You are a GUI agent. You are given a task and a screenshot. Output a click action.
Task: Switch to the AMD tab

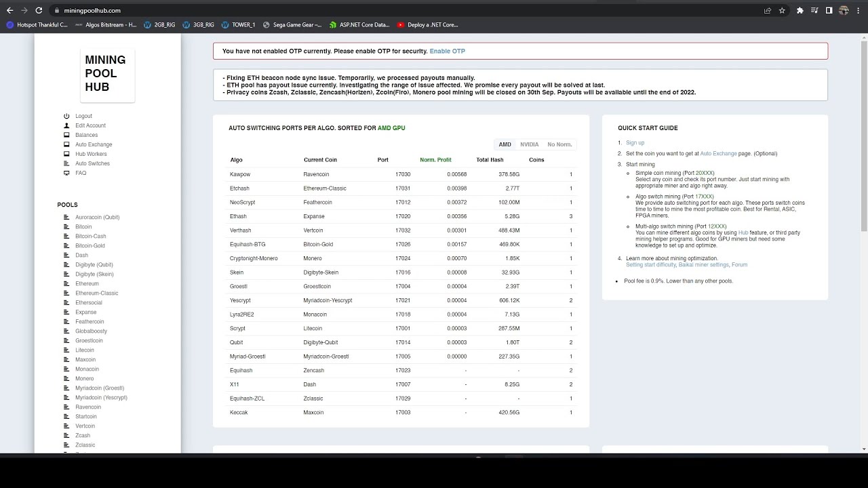coord(505,144)
